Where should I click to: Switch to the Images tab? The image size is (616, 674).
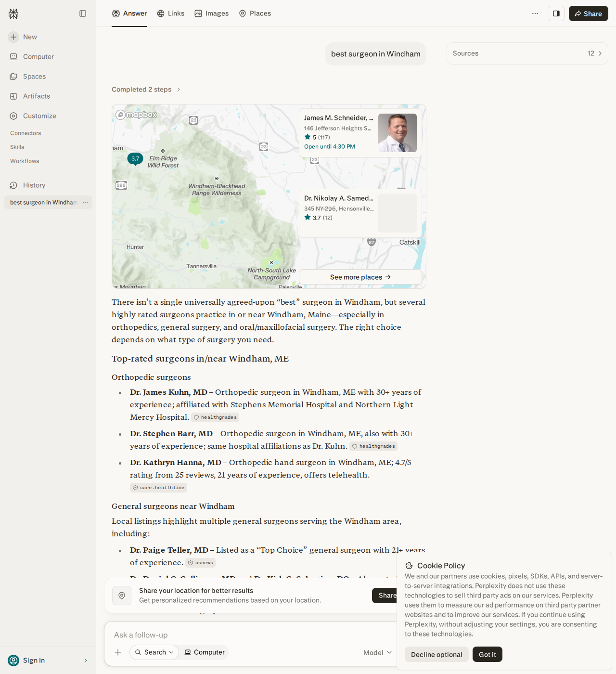(x=212, y=13)
